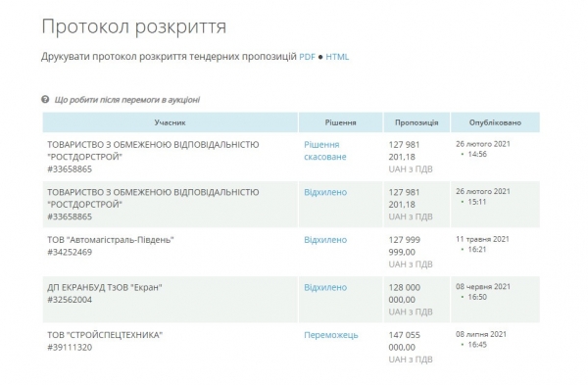
Task: Open 'Відхилено' decision for Автомагістраль-Південь
Action: pos(325,240)
